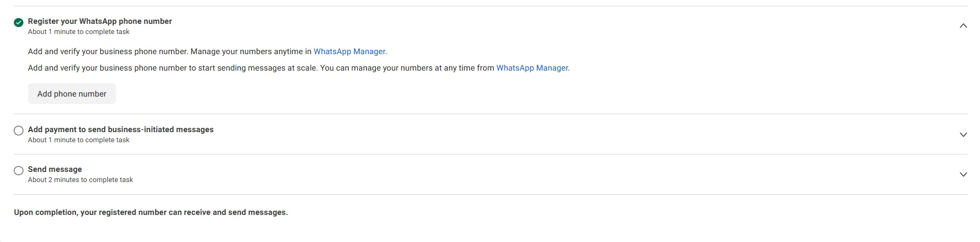Click the green completed checkmark icon

point(19,22)
